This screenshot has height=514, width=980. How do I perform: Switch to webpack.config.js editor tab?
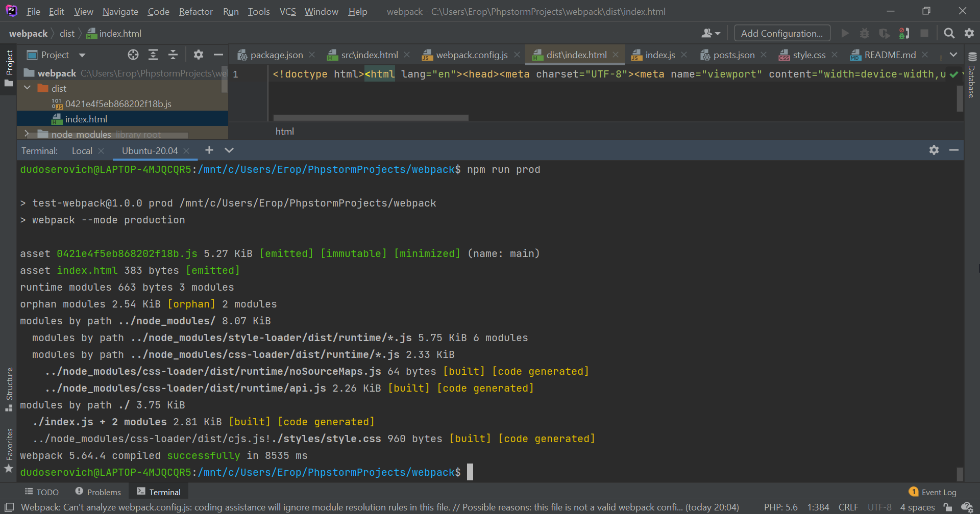[x=472, y=55]
